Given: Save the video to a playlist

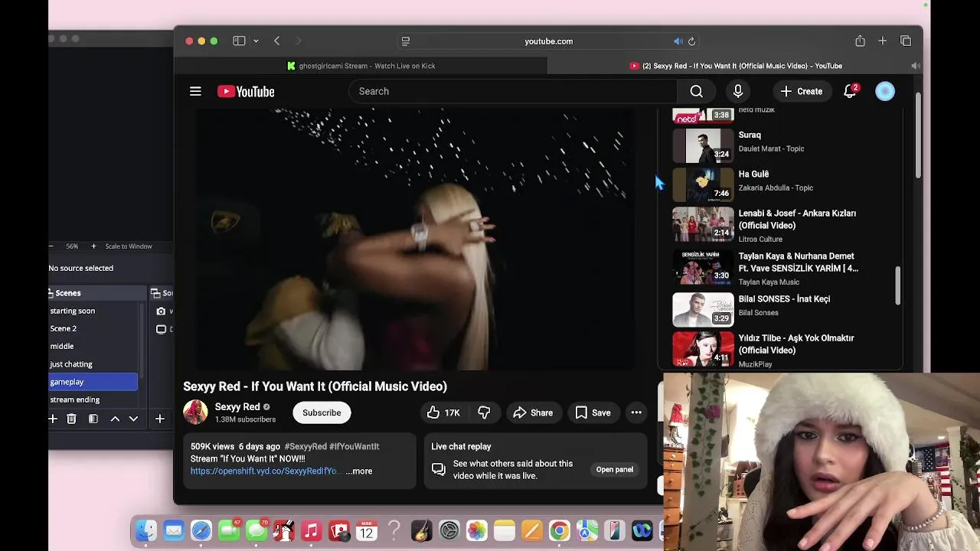Looking at the screenshot, I should (593, 412).
